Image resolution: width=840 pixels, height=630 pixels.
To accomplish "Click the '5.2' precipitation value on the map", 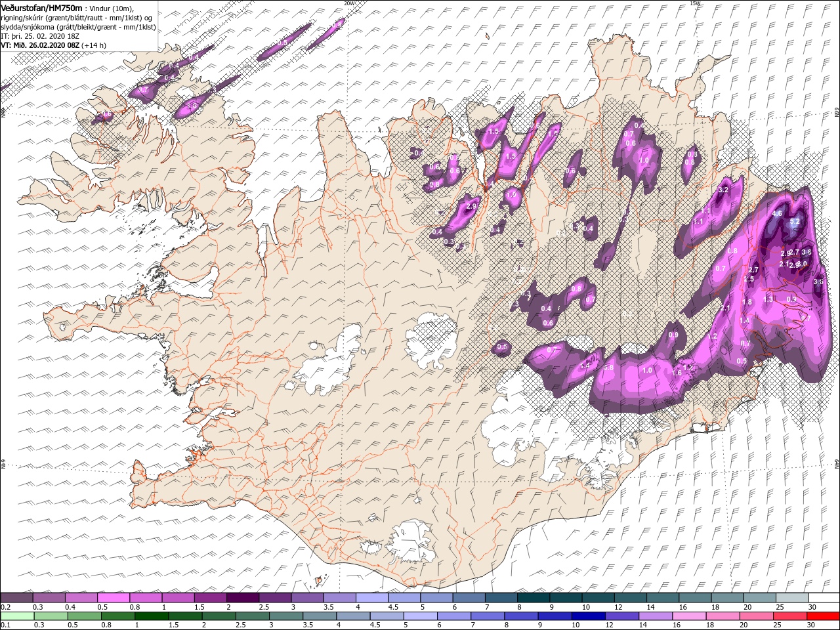I will pos(795,222).
